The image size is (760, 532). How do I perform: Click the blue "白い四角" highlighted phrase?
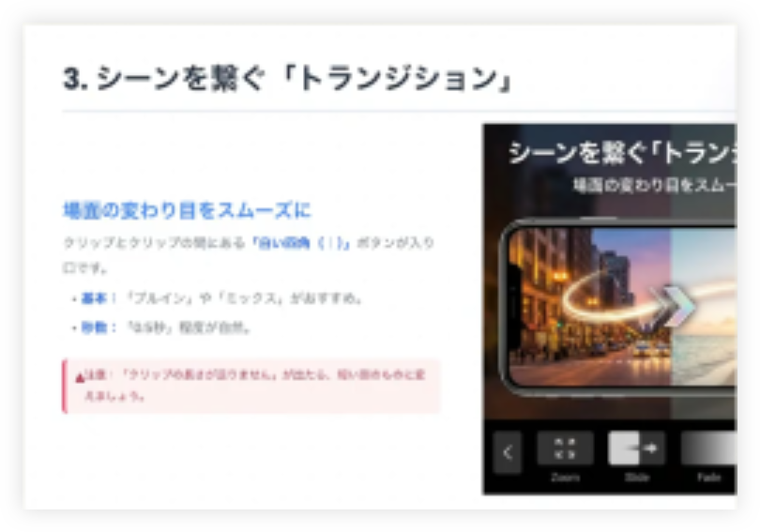(301, 243)
